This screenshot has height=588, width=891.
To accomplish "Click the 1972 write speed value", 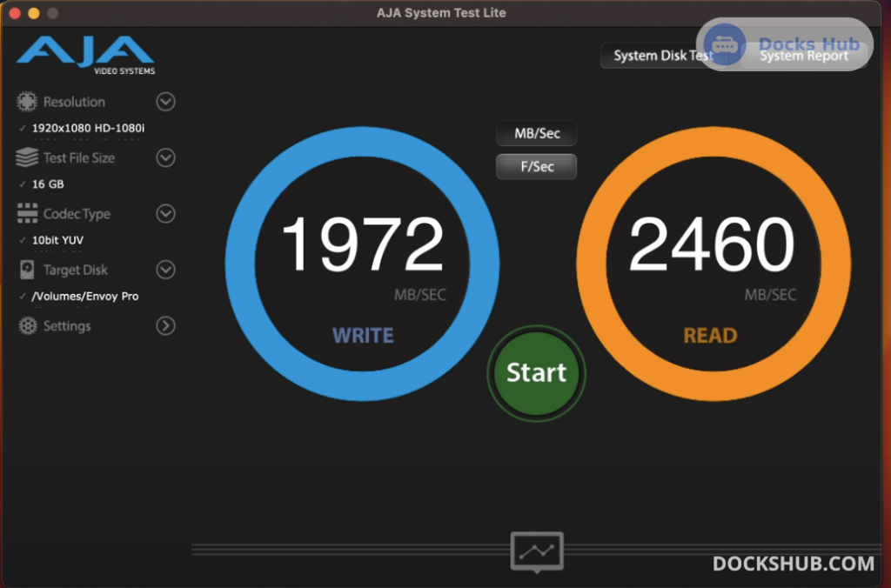I will click(x=363, y=244).
